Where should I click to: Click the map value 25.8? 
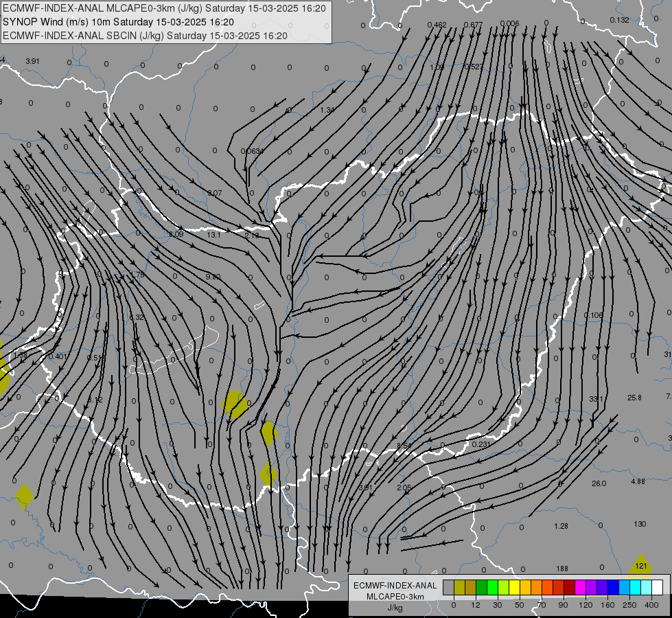point(634,398)
